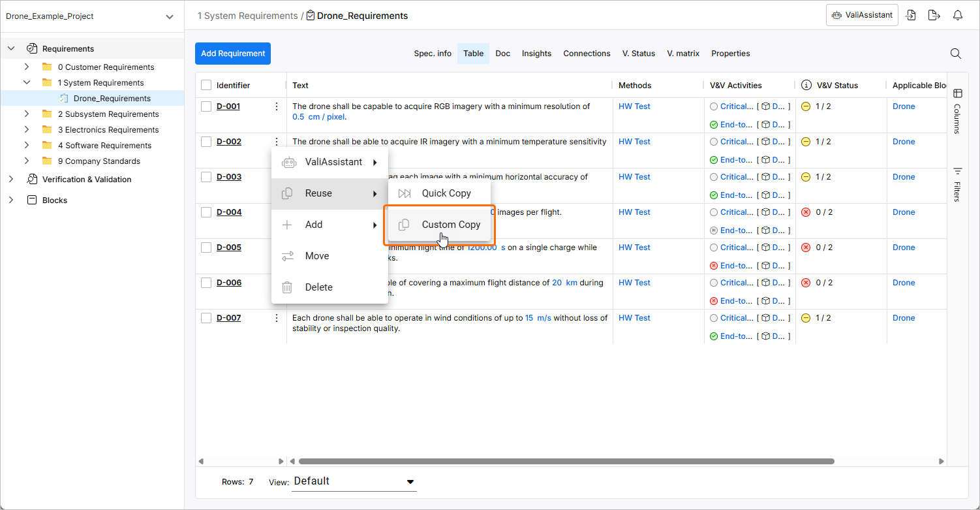Open three-dot menu for row D-007
Viewport: 980px width, 510px height.
click(x=277, y=318)
